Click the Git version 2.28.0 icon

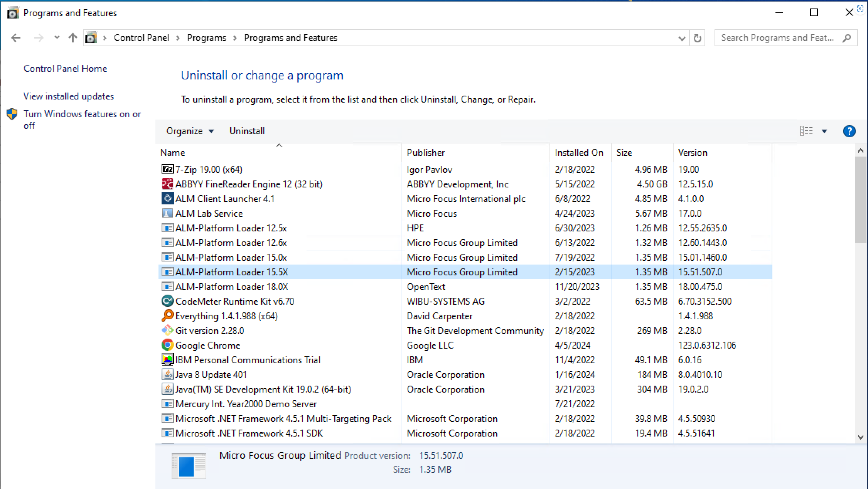pyautogui.click(x=167, y=330)
